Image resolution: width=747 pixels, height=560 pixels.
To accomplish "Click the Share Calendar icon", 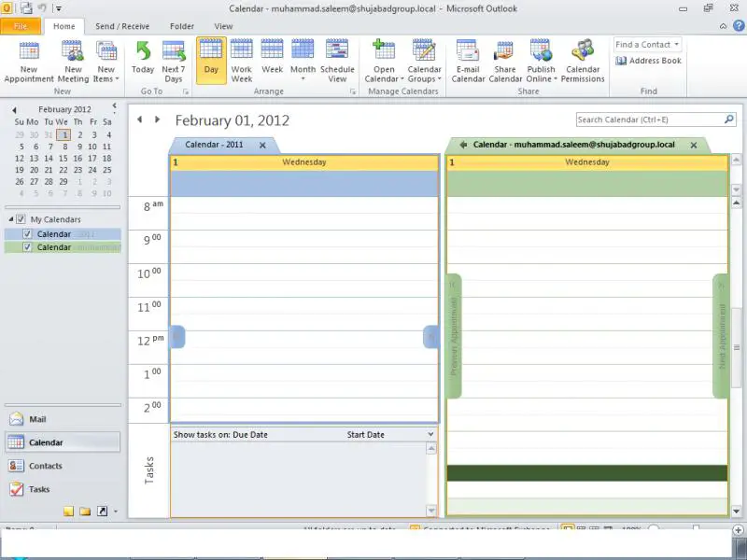I will pyautogui.click(x=505, y=62).
